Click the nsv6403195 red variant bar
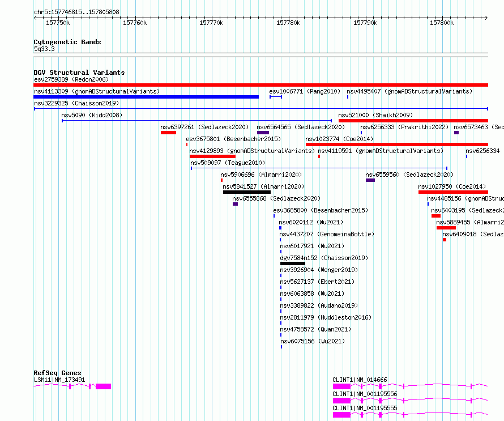504x421 pixels. coord(436,216)
